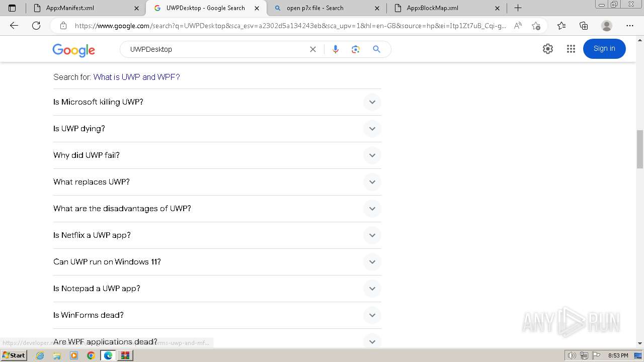Click the address bar URL
Image resolution: width=644 pixels, height=362 pixels.
[x=290, y=26]
